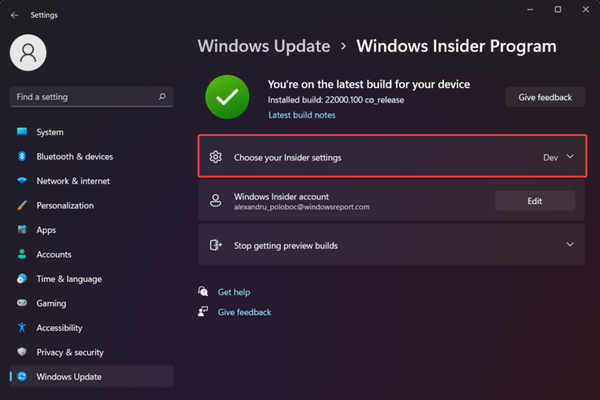
Task: Go to Apps settings page
Action: point(46,230)
